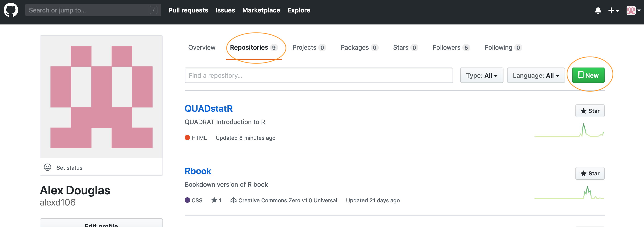This screenshot has height=227, width=644.
Task: Star the Rbook repository
Action: (590, 173)
